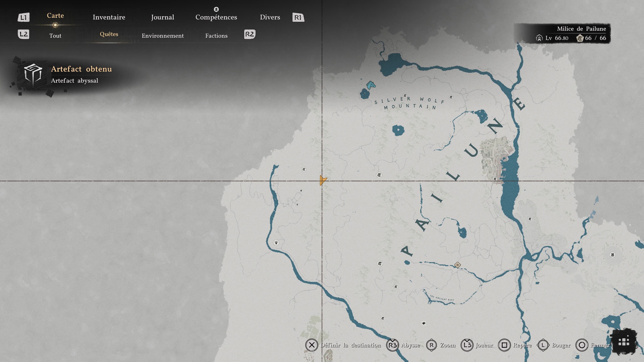Image resolution: width=644 pixels, height=362 pixels.
Task: Select the wolf emblem inside Pailune city
Action: (x=495, y=179)
